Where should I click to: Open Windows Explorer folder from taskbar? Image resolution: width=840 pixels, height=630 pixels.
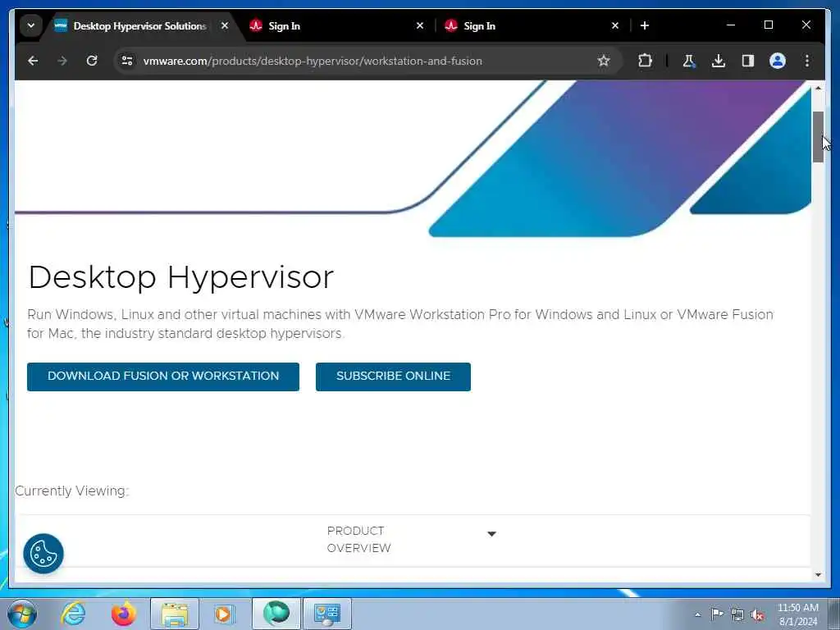click(175, 614)
